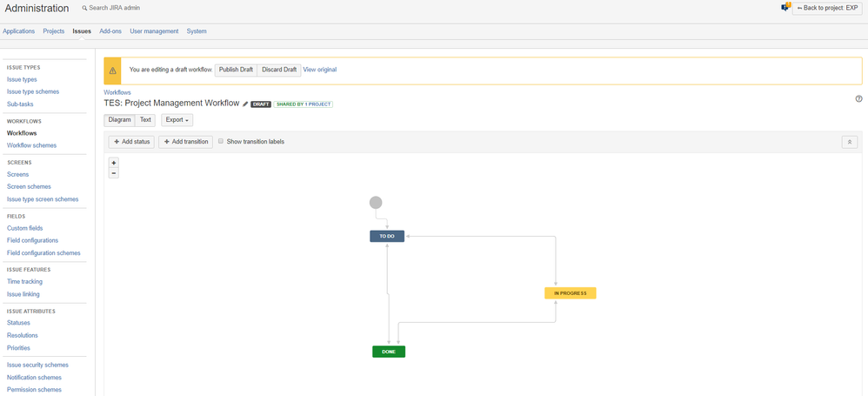Open the Export dropdown

tap(177, 119)
